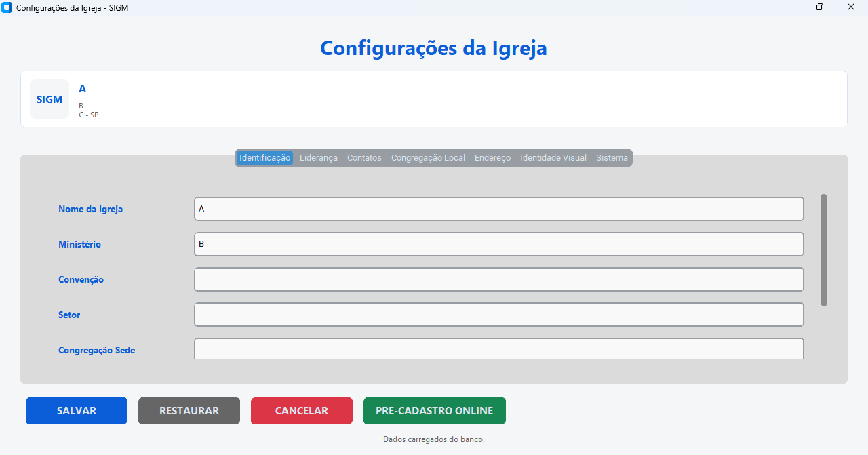The width and height of the screenshot is (868, 455).
Task: Click the church name "A" in header card
Action: click(83, 89)
